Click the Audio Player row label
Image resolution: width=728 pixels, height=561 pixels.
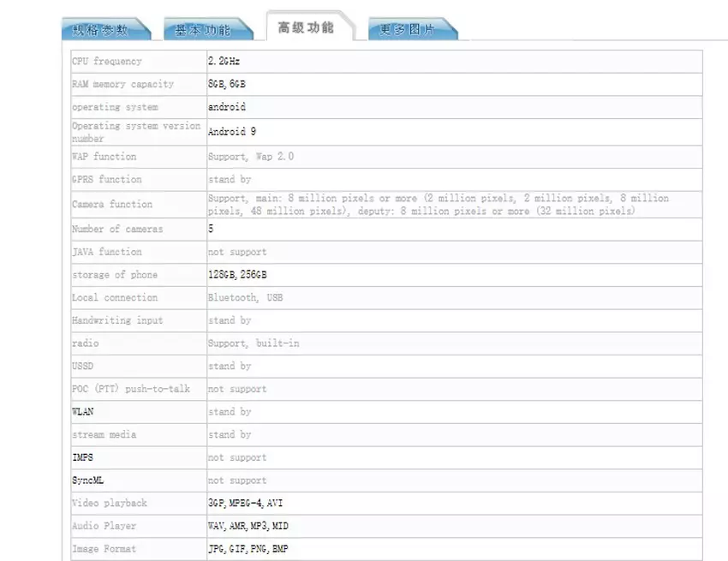pos(104,526)
